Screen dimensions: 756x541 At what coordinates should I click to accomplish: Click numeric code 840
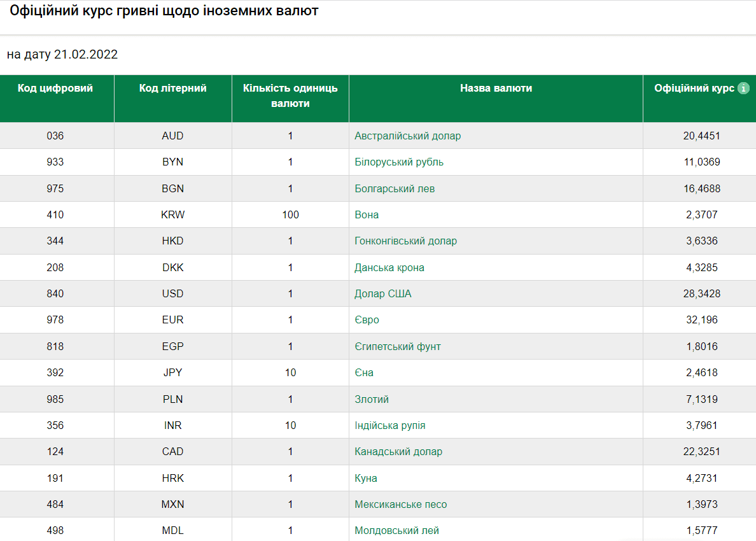[x=55, y=293]
